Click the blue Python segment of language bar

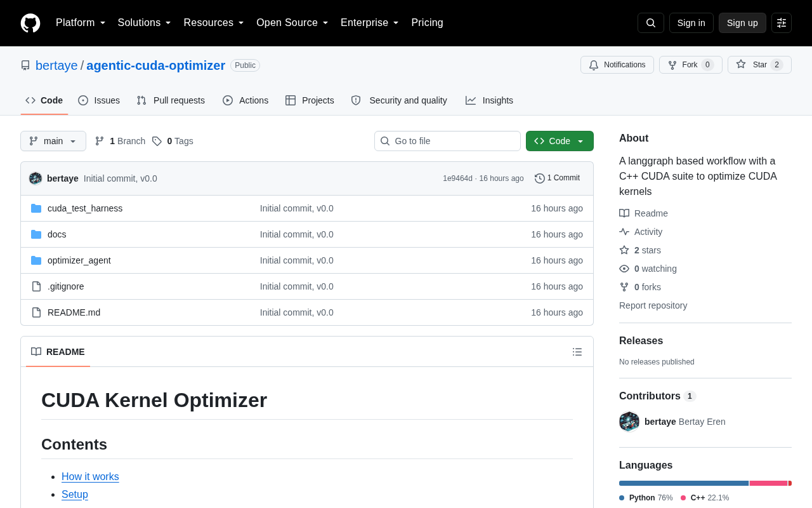[x=684, y=483]
